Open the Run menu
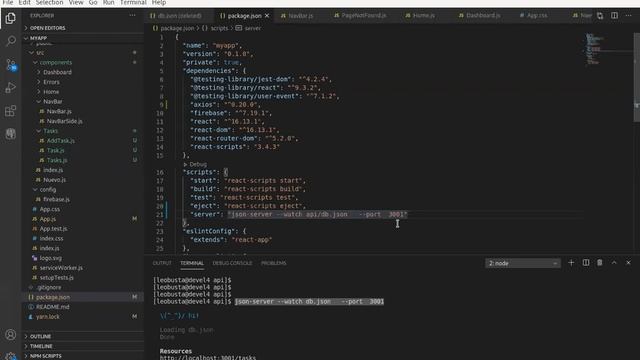Viewport: 640px width, 360px height. (x=109, y=2)
